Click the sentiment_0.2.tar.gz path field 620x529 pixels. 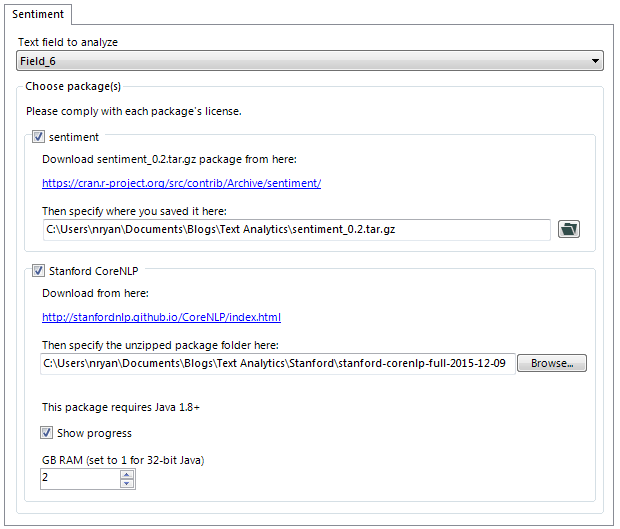click(296, 230)
